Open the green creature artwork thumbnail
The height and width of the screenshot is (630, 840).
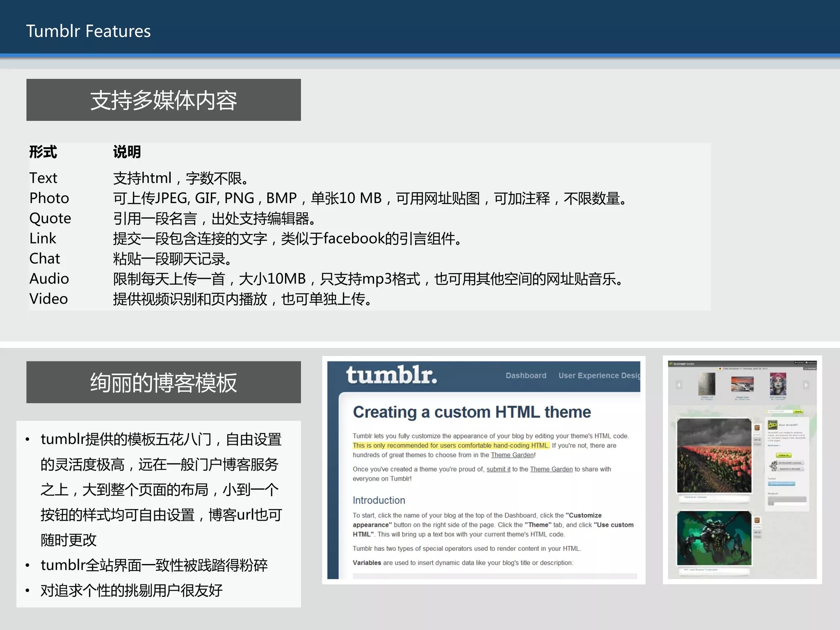pos(714,538)
